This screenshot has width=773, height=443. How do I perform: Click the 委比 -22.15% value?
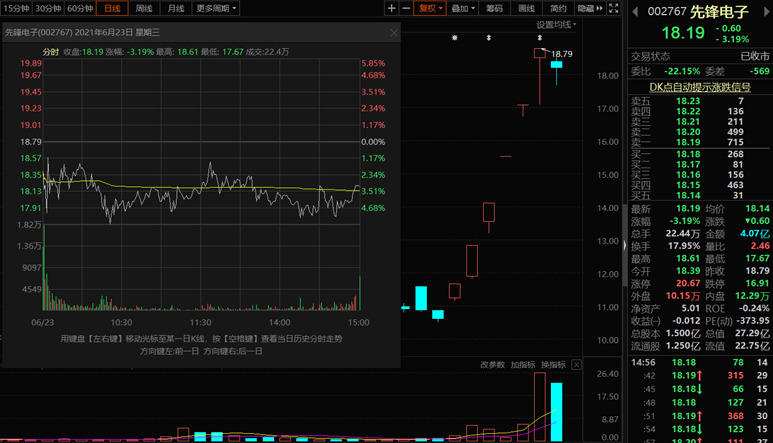(682, 71)
